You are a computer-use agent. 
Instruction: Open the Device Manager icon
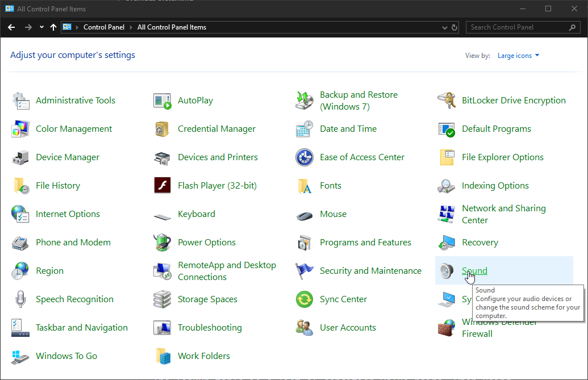[x=20, y=157]
